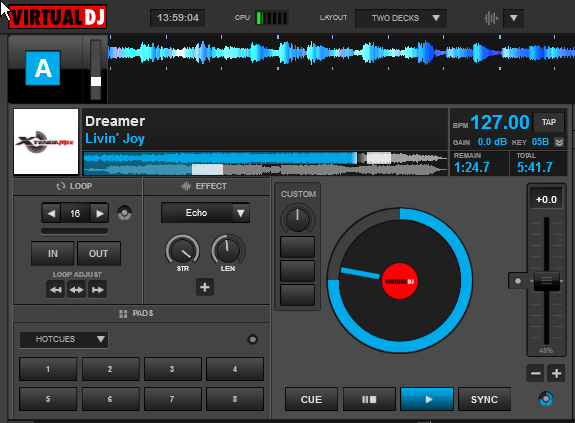Open the HOTCUES pads dropdown

64,339
